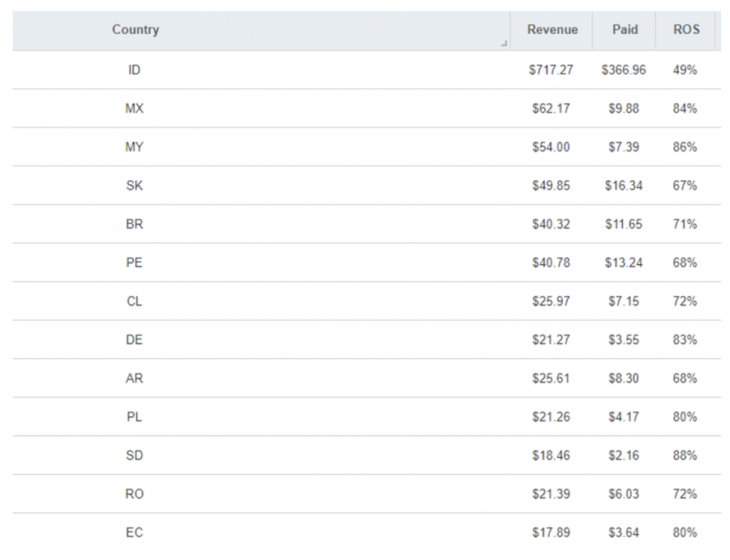This screenshot has height=560, width=730.
Task: Click revenue $21.27 in DE row
Action: tap(550, 340)
